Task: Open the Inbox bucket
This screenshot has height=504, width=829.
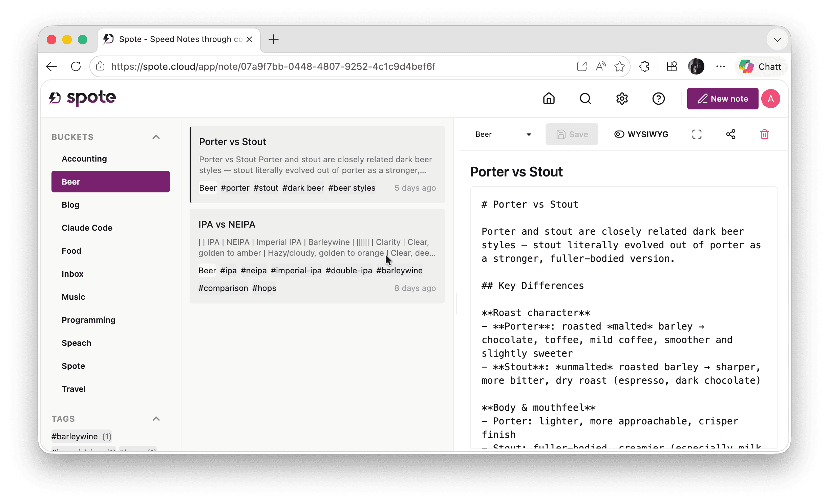Action: tap(110, 274)
